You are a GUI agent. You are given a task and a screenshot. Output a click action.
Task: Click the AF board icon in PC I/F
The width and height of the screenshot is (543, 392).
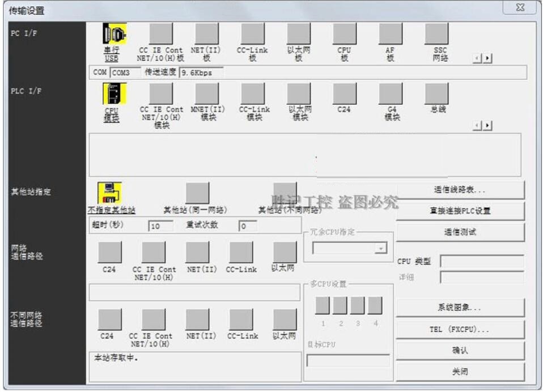[x=391, y=33]
